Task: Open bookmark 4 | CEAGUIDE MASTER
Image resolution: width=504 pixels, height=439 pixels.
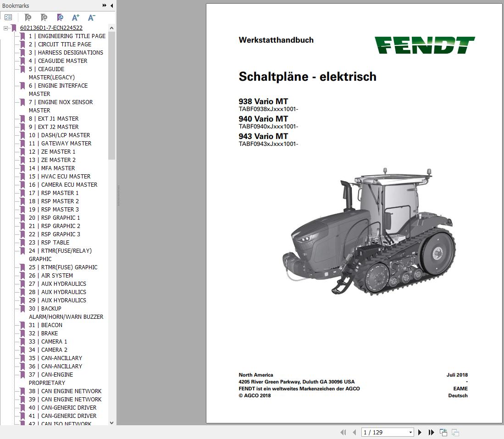Action: [x=58, y=61]
